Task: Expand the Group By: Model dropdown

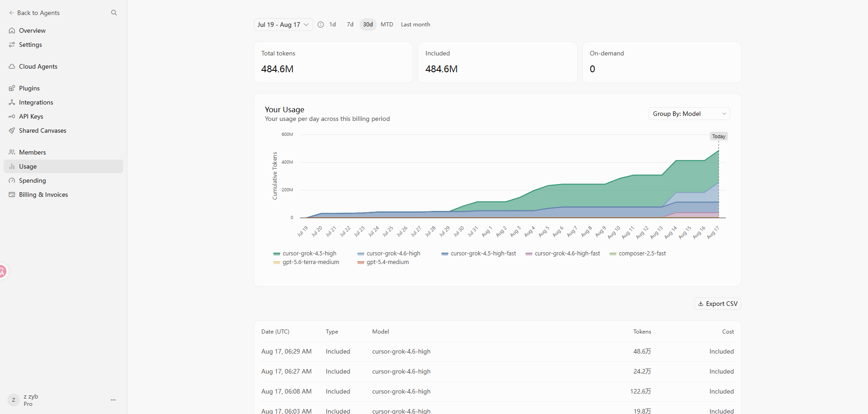Action: coord(689,114)
